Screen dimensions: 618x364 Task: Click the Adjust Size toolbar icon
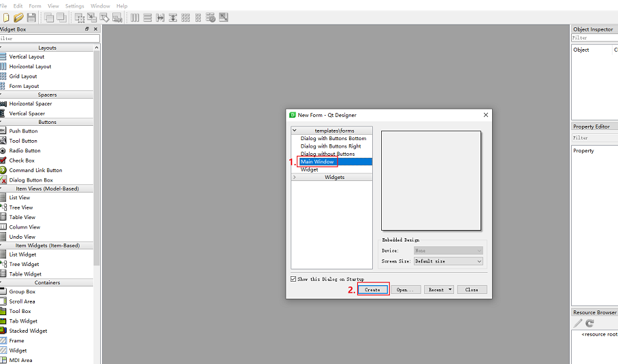pos(223,18)
